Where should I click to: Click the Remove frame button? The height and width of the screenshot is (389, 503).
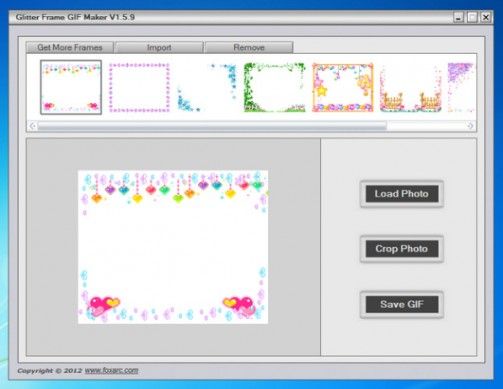tap(249, 47)
